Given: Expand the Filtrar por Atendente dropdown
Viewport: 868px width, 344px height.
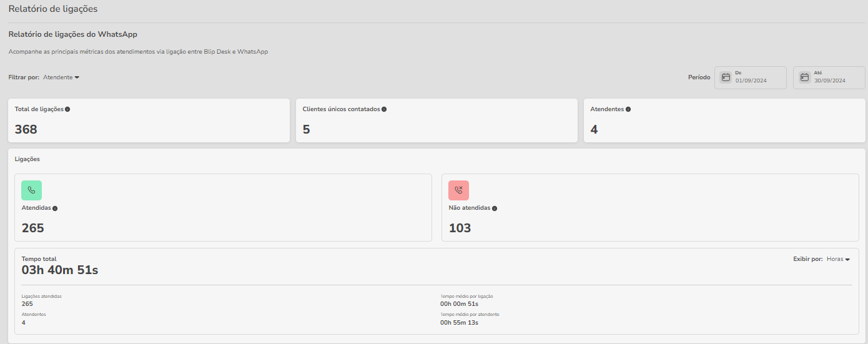Looking at the screenshot, I should 61,77.
